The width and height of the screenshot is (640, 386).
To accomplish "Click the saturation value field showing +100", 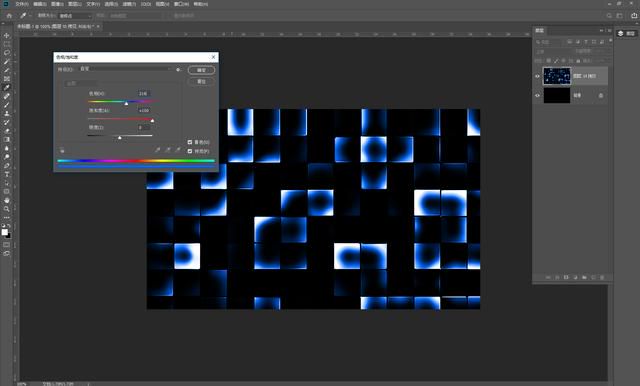I will tap(143, 111).
